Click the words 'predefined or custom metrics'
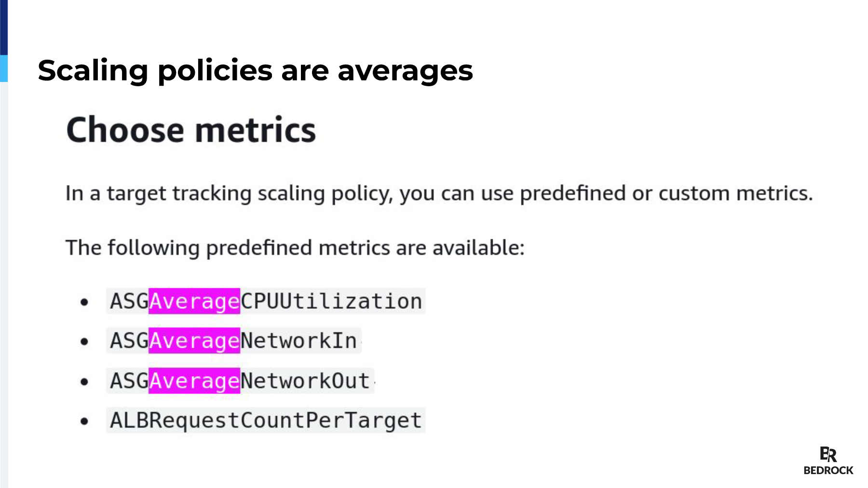Screen dimensions: 868x488 click(666, 194)
